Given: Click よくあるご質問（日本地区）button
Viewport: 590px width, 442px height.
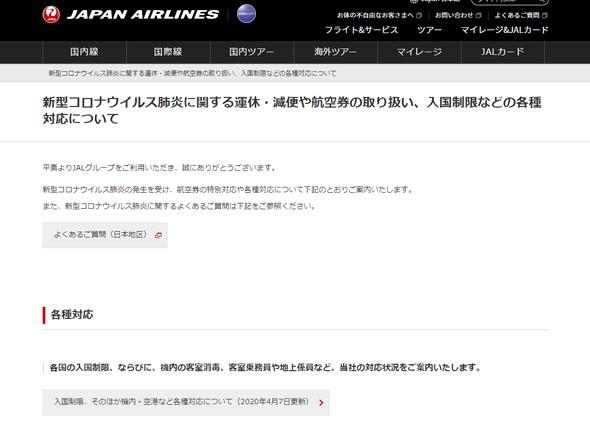Looking at the screenshot, I should [105, 235].
